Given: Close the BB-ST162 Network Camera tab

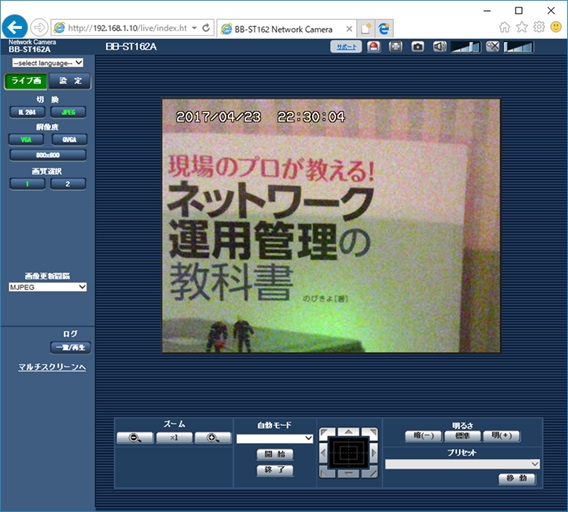Looking at the screenshot, I should [x=349, y=29].
